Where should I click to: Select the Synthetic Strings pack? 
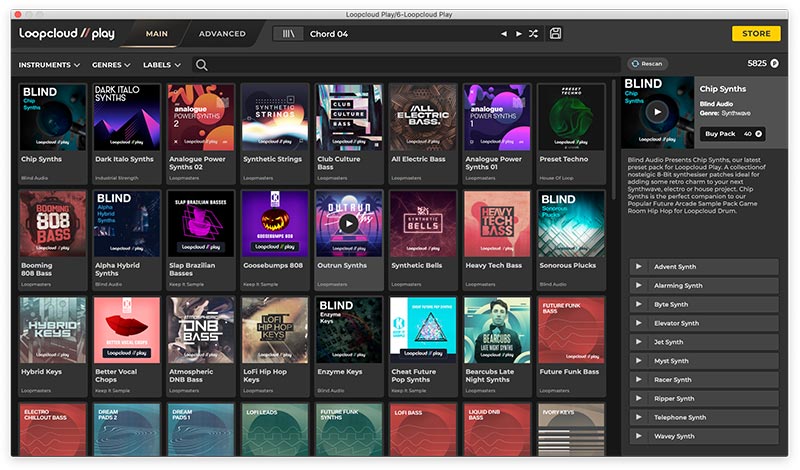pos(274,133)
